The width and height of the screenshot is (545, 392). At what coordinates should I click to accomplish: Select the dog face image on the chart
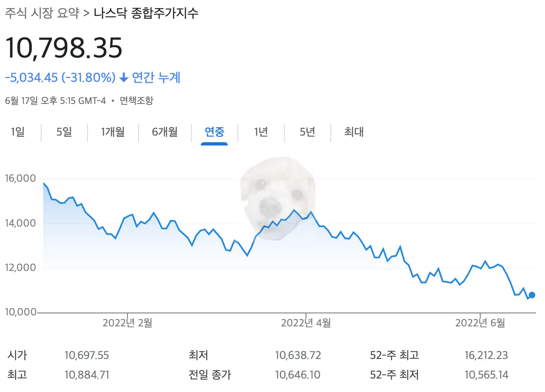279,198
